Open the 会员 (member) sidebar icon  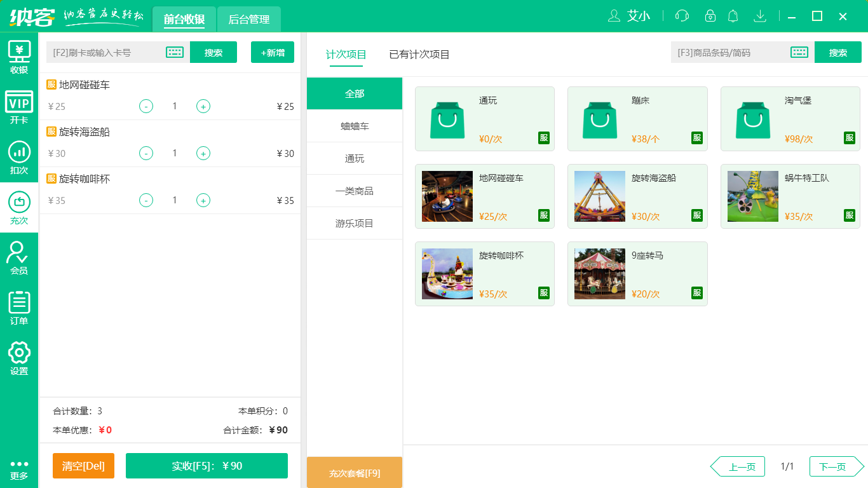(x=18, y=259)
